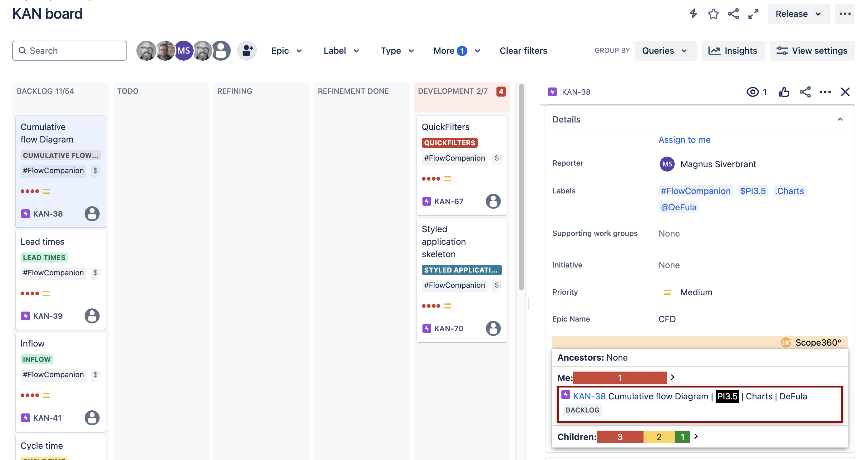This screenshot has height=460, width=868.
Task: Click the lightning bolt activity icon
Action: 693,12
